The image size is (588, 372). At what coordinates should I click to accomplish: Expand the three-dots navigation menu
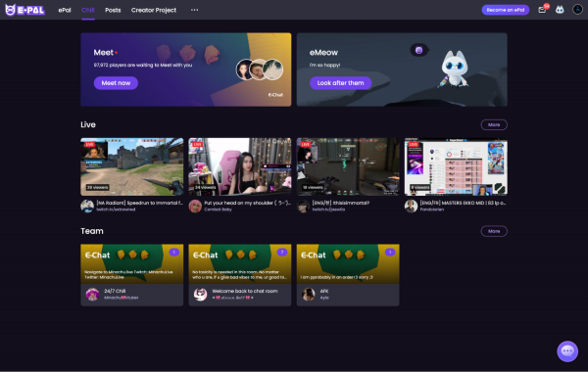point(194,10)
